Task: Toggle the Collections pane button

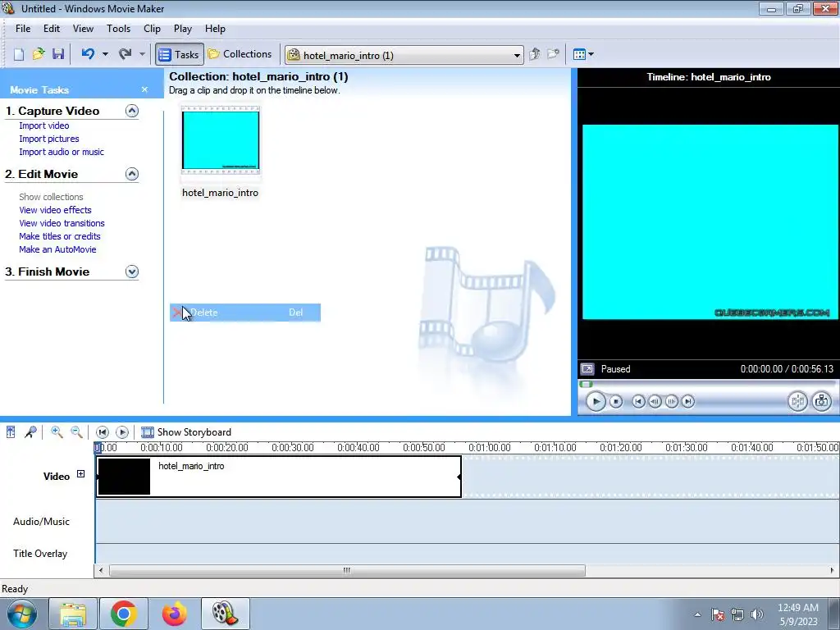Action: click(240, 54)
